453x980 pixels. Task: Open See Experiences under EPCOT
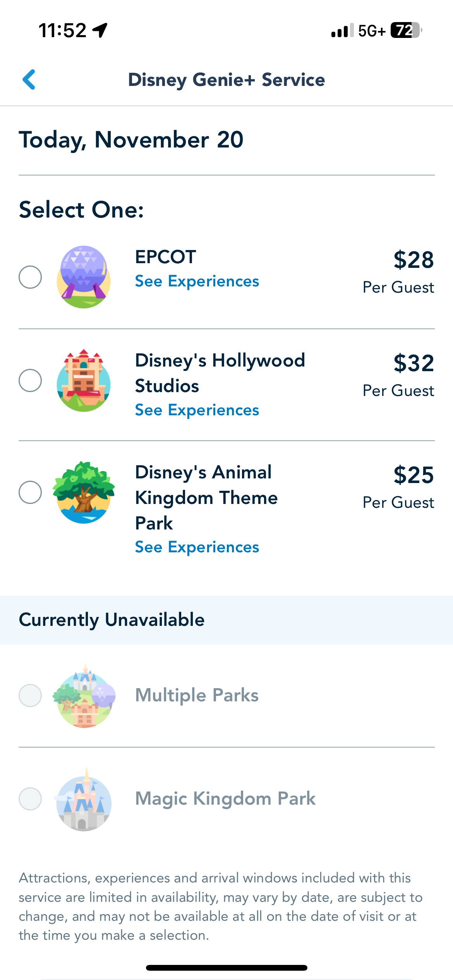pos(197,281)
